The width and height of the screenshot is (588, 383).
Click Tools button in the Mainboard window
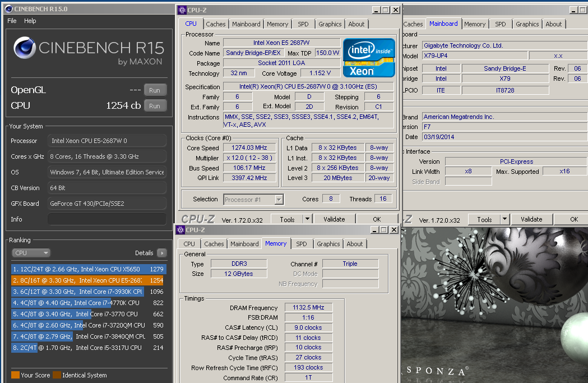(x=484, y=219)
